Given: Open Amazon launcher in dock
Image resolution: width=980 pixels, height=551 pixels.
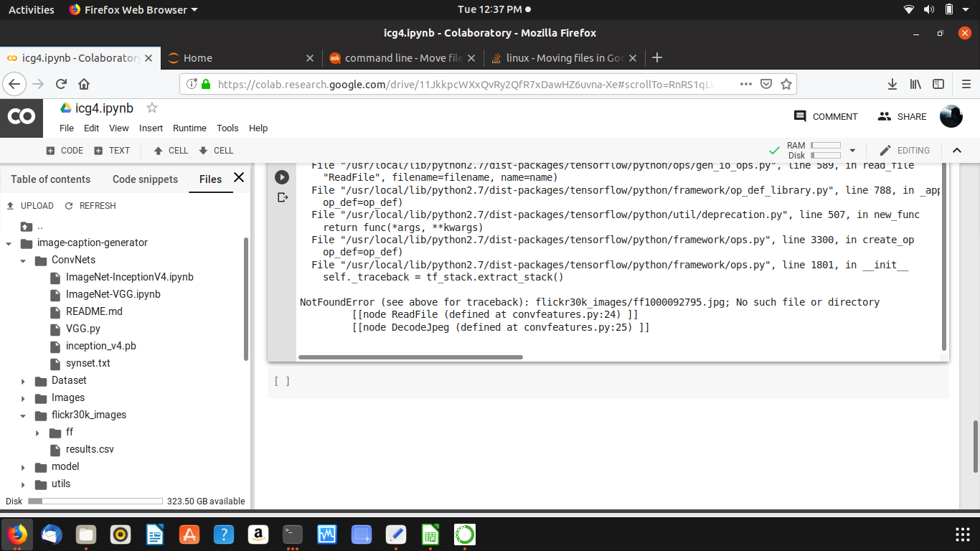Looking at the screenshot, I should pos(258,534).
